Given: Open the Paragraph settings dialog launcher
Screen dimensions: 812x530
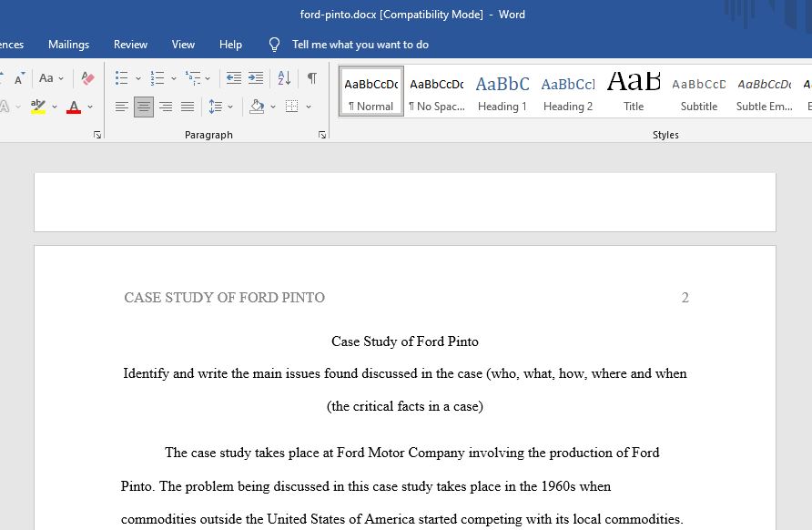Looking at the screenshot, I should [322, 135].
